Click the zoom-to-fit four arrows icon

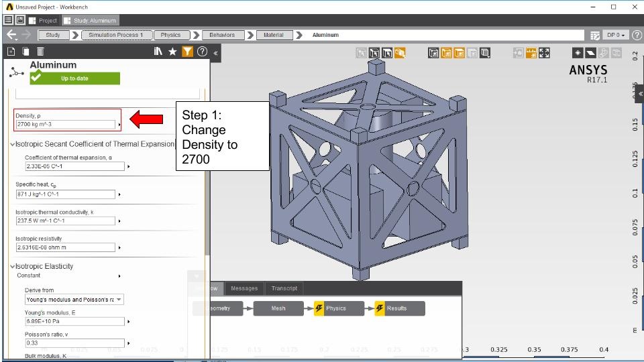tap(544, 53)
